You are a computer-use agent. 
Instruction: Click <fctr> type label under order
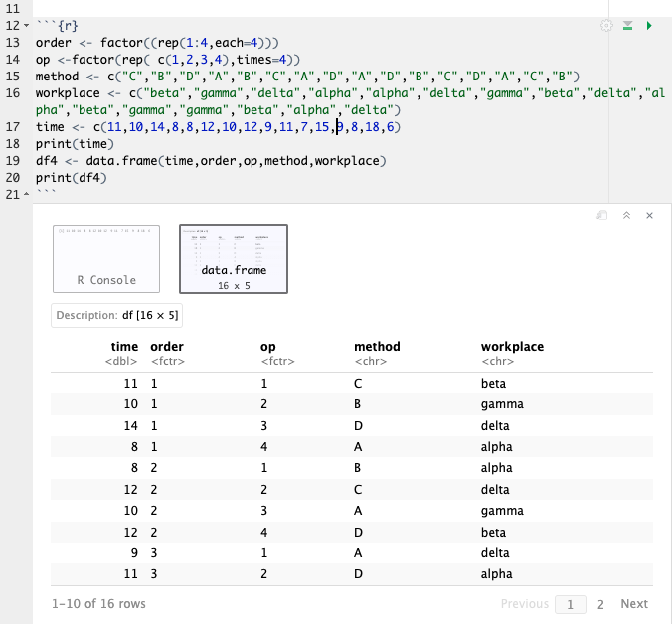168,361
